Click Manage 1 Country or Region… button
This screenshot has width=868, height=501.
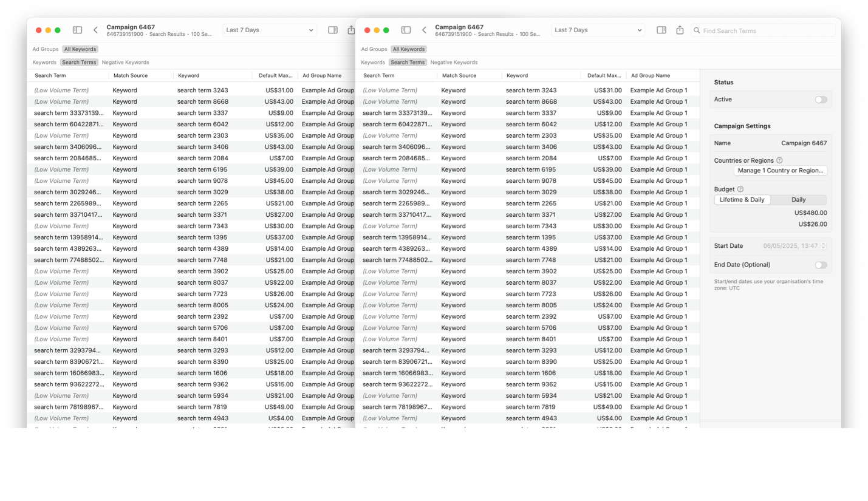coord(781,171)
